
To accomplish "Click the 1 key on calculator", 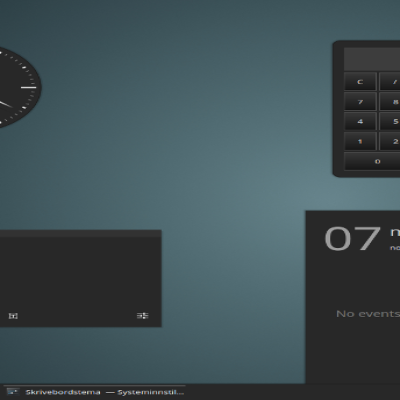I will 360,141.
